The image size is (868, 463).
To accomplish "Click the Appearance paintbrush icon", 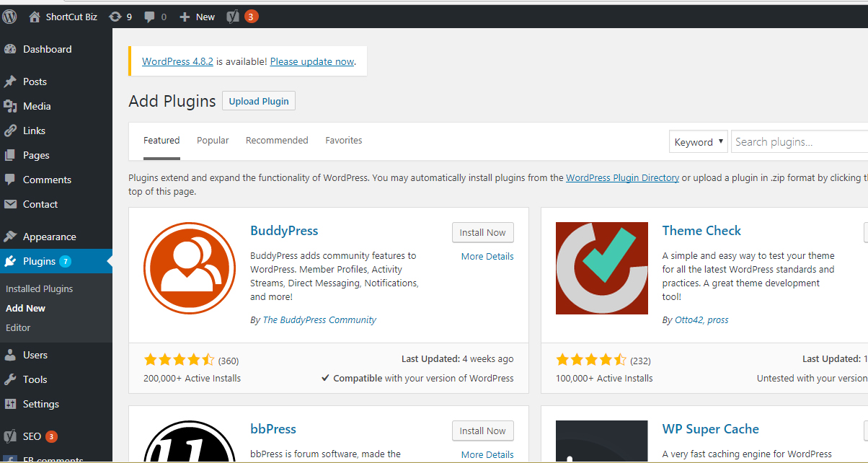I will [10, 237].
